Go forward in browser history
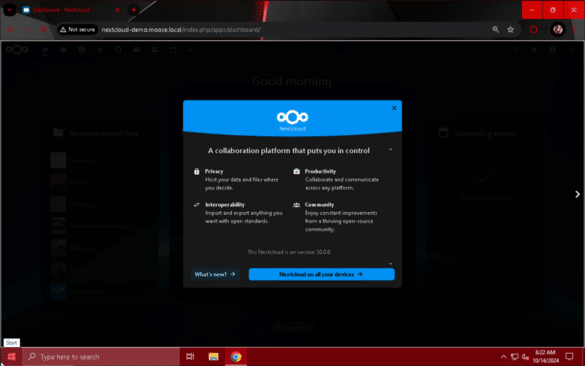 (27, 29)
